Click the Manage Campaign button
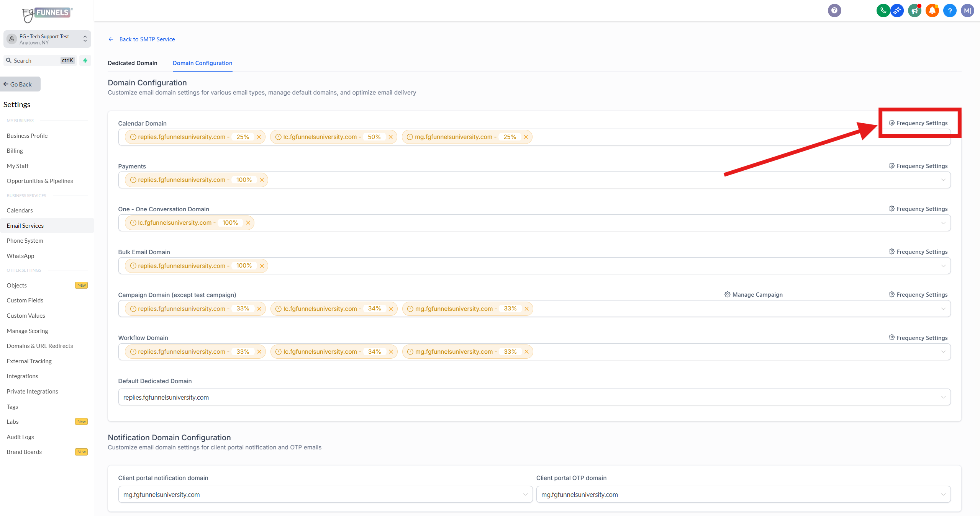This screenshot has width=980, height=516. pyautogui.click(x=753, y=295)
